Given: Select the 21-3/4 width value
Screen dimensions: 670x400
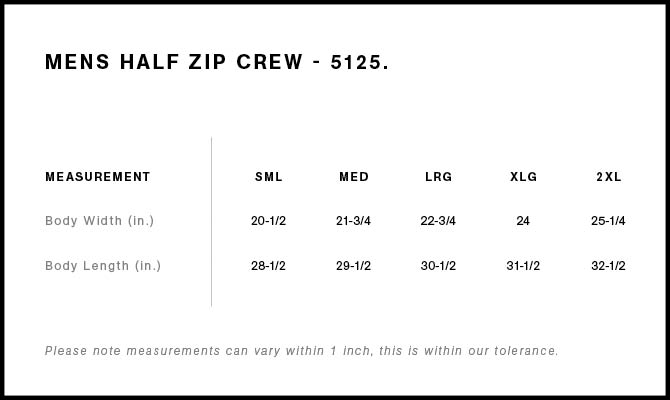Looking at the screenshot, I should pyautogui.click(x=354, y=221).
